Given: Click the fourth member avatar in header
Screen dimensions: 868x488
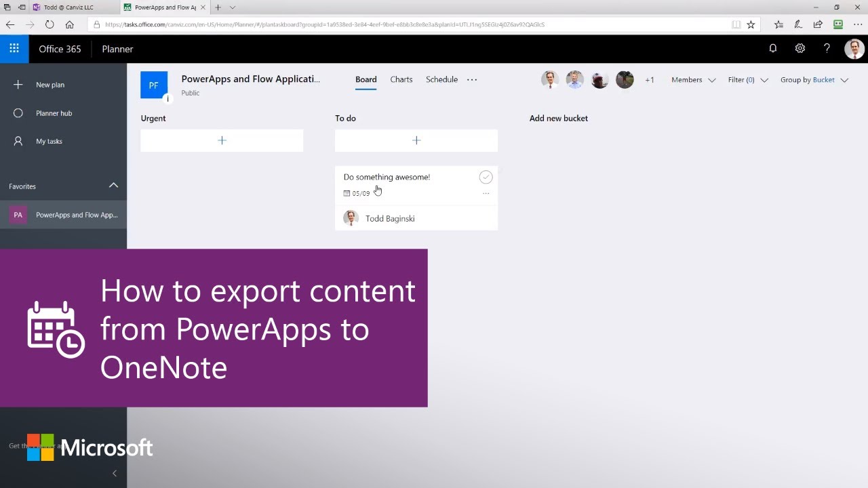Looking at the screenshot, I should [x=625, y=80].
